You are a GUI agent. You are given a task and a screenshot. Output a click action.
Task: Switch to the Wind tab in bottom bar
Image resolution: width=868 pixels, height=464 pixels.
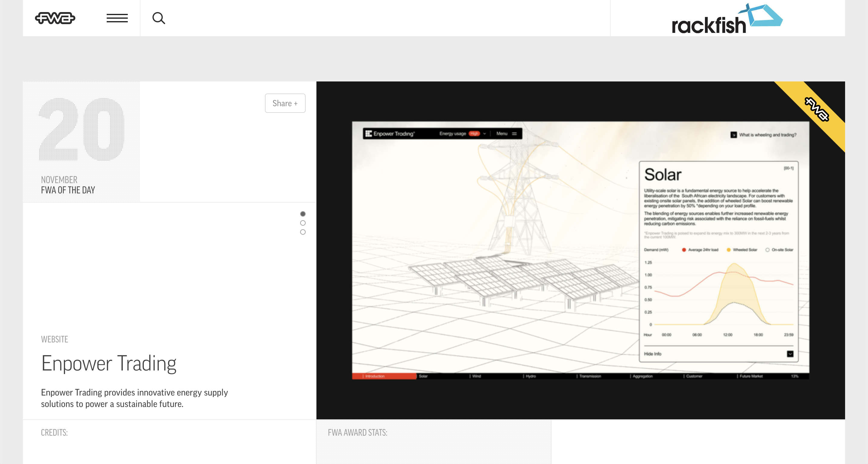click(476, 376)
